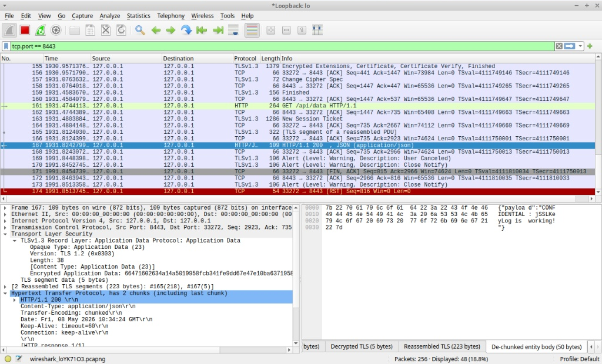
Task: Expand Transmission Control Protocol node
Action: click(5, 227)
